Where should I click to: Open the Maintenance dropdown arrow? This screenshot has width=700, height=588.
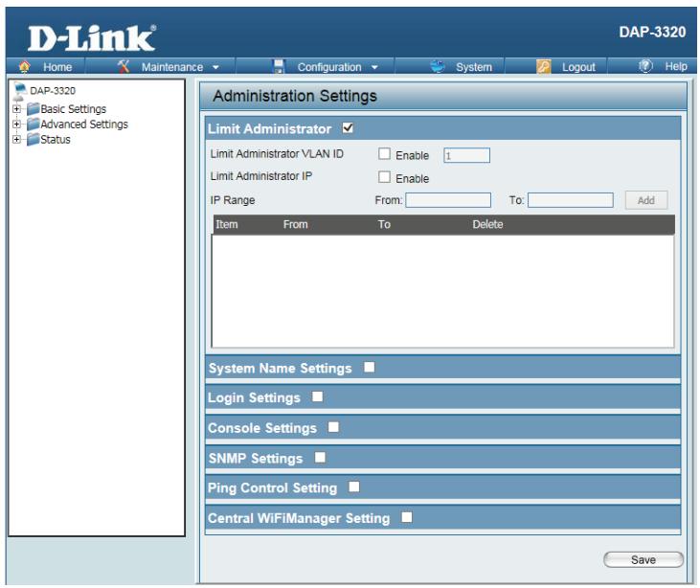(215, 67)
